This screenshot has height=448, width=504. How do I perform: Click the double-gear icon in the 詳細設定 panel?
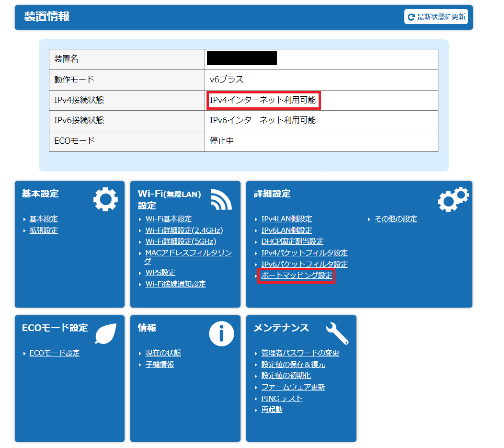pos(453,198)
